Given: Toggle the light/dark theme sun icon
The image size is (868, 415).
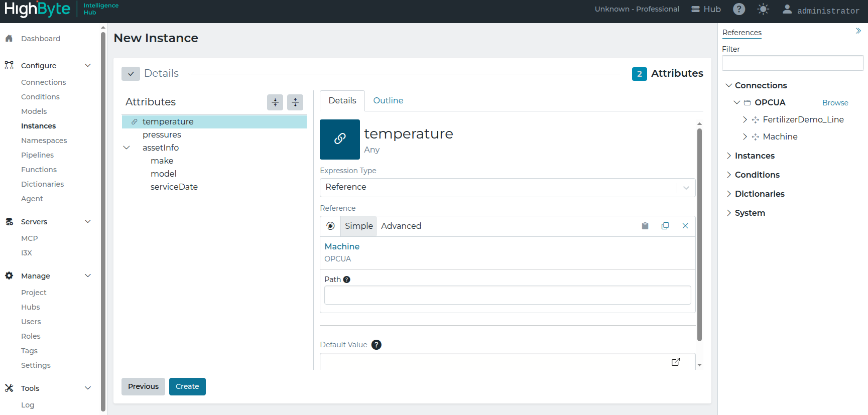Looking at the screenshot, I should tap(763, 9).
